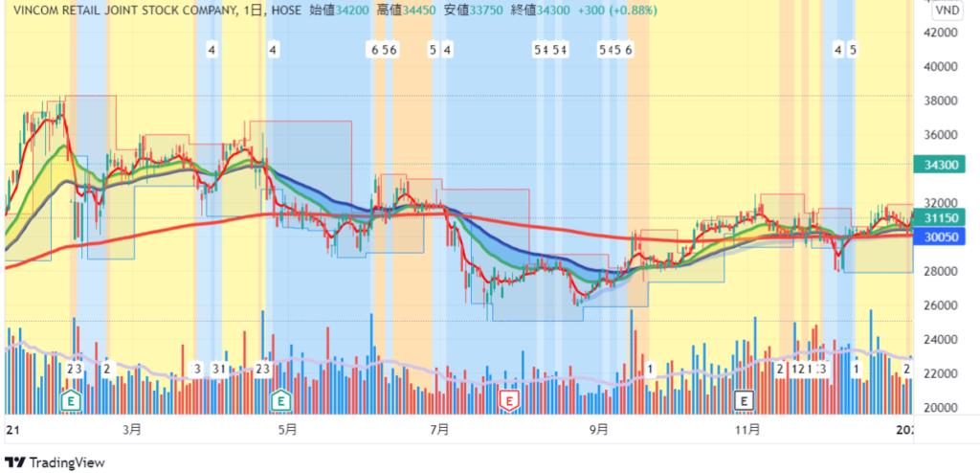Viewport: 980px width, 473px height.
Task: Click the green 31150 price label
Action: coord(940,217)
